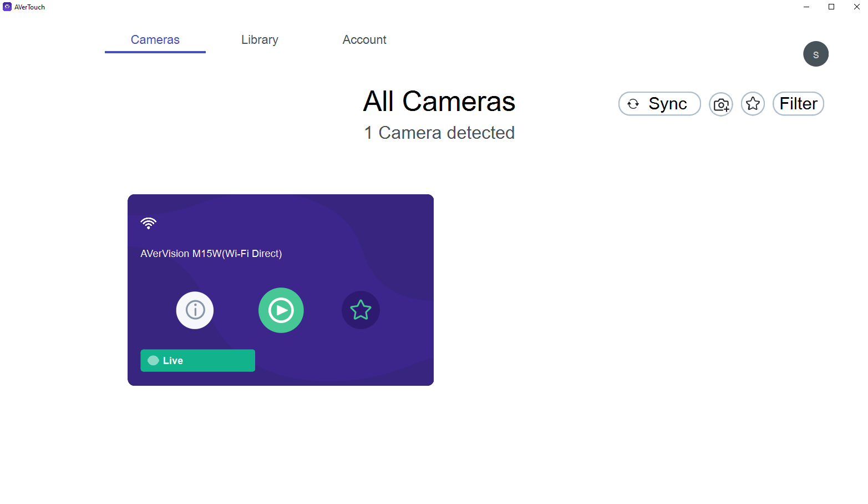
Task: Click the green Live status badge
Action: pyautogui.click(x=197, y=360)
